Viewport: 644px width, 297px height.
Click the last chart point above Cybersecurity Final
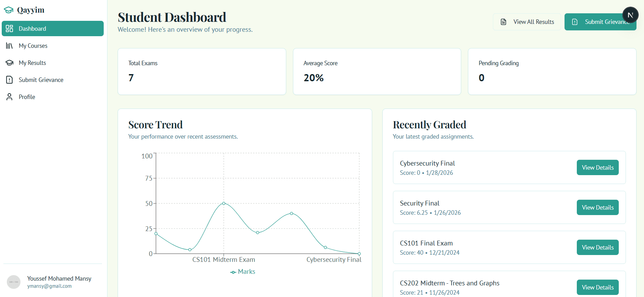point(359,254)
